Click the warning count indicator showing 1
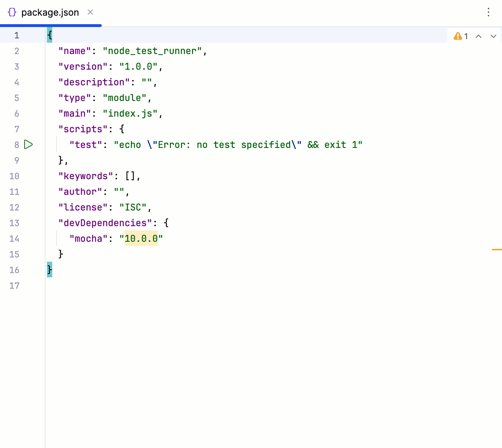Image resolution: width=502 pixels, height=448 pixels. 466,36
